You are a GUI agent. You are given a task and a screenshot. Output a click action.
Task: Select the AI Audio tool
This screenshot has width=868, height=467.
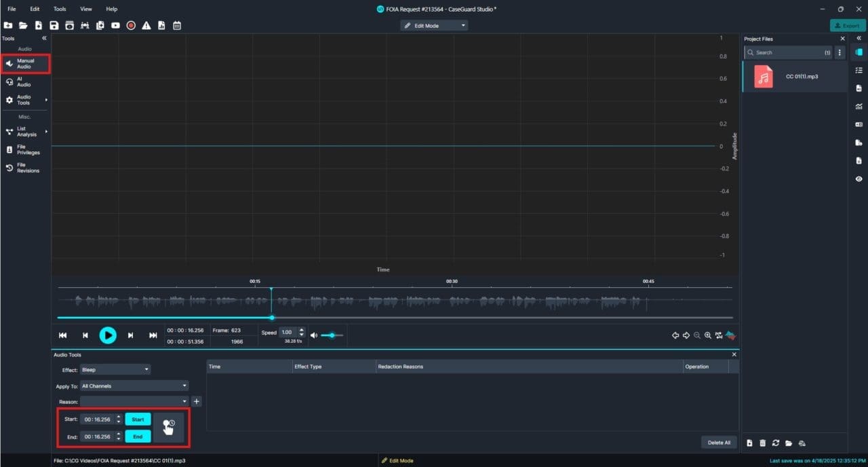(x=24, y=81)
